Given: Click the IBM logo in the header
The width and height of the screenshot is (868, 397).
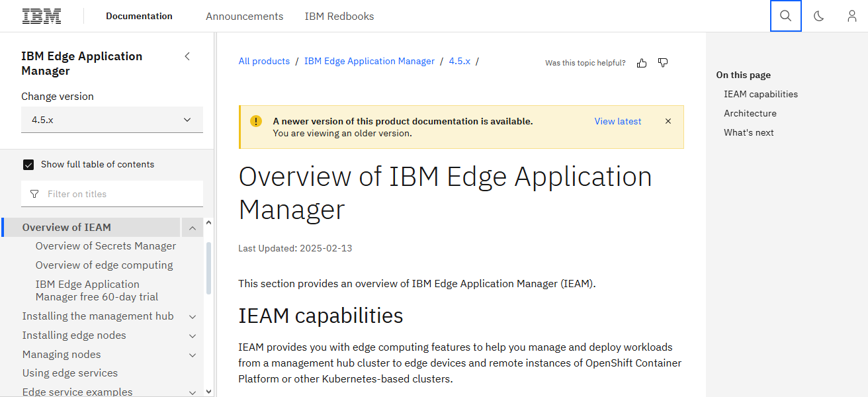Looking at the screenshot, I should [x=42, y=15].
